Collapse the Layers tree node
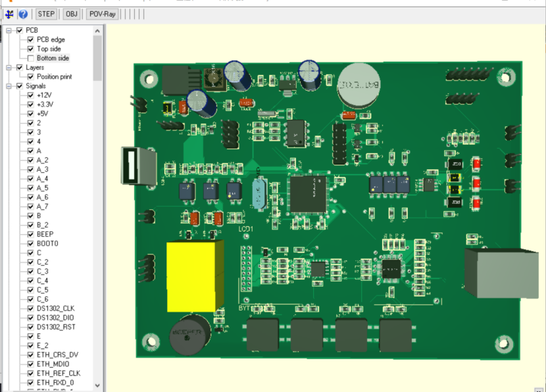Image resolution: width=546 pixels, height=392 pixels. point(9,68)
